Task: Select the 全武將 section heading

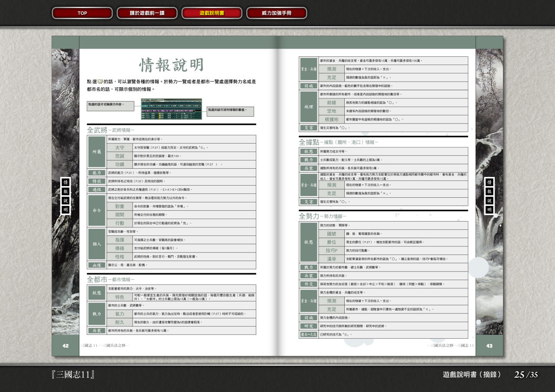Action: (97, 130)
